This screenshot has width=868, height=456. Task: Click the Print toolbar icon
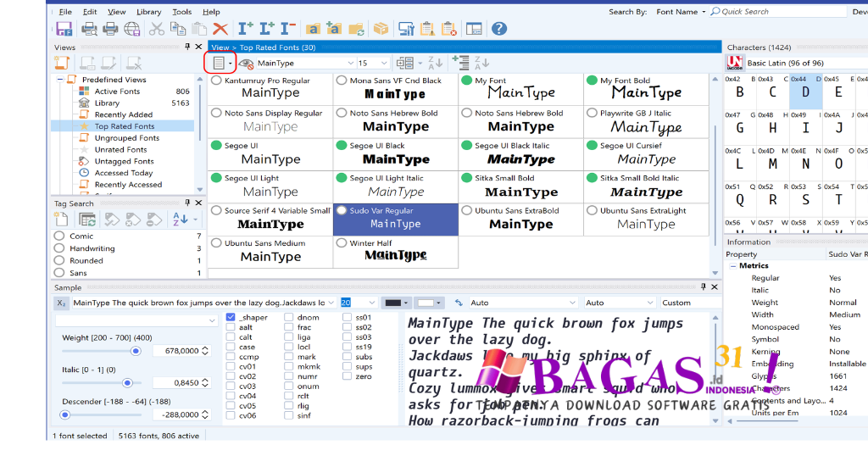(x=110, y=29)
